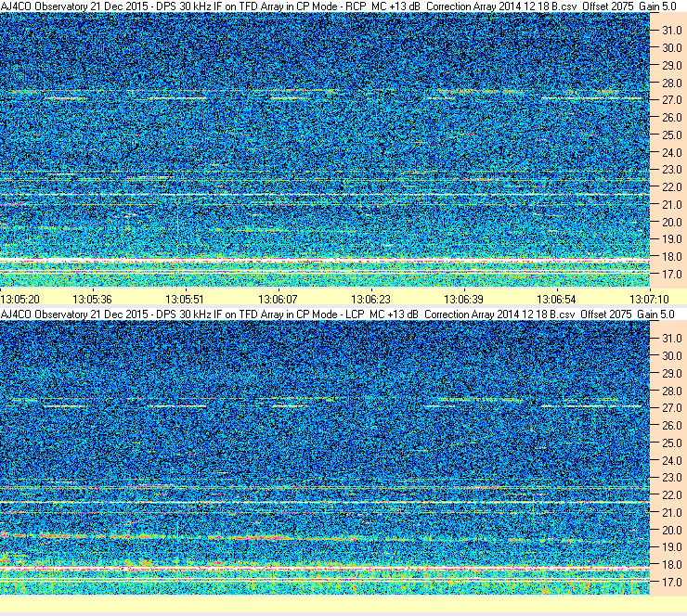
Task: Pick the 17.0 frequency label in LCP panel
Action: 671,583
